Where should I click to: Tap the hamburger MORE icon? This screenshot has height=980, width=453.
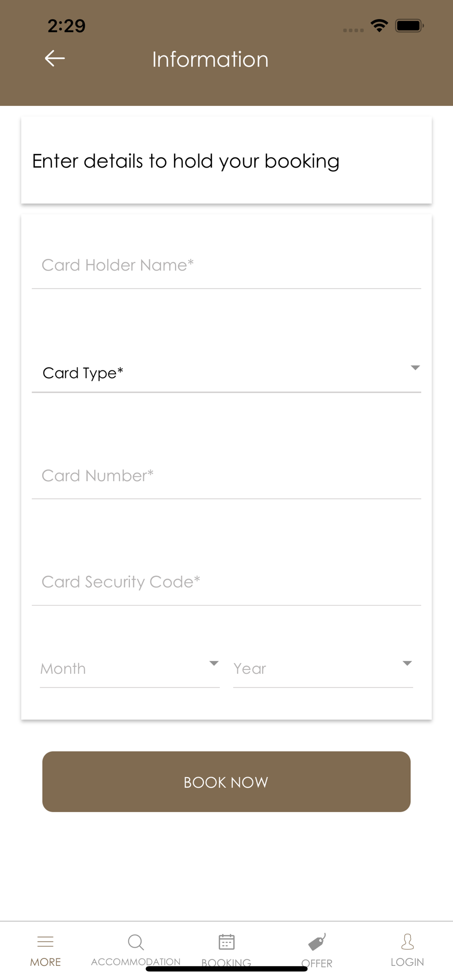click(46, 941)
